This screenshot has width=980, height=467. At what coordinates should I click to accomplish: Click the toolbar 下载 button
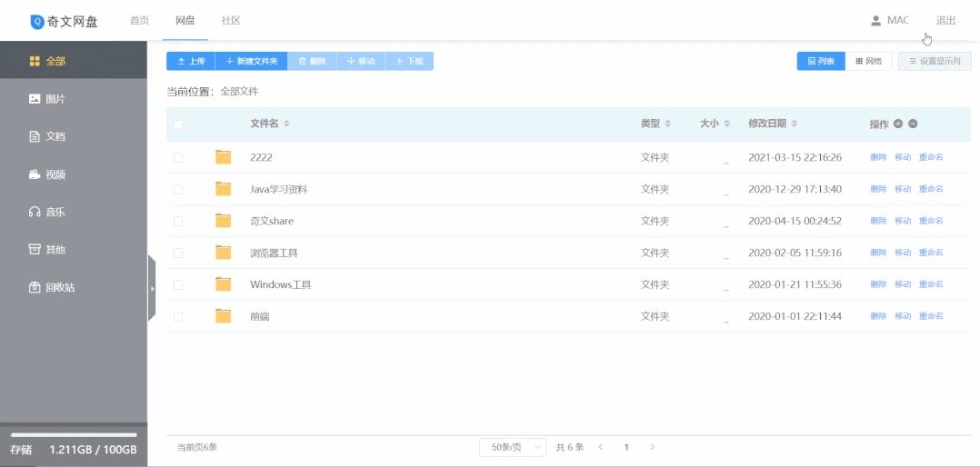409,61
